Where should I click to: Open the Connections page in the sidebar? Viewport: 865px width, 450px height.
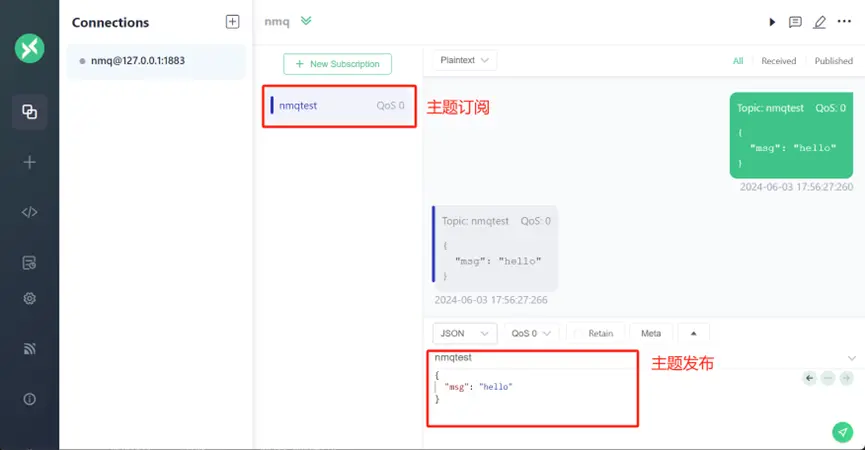pyautogui.click(x=29, y=112)
